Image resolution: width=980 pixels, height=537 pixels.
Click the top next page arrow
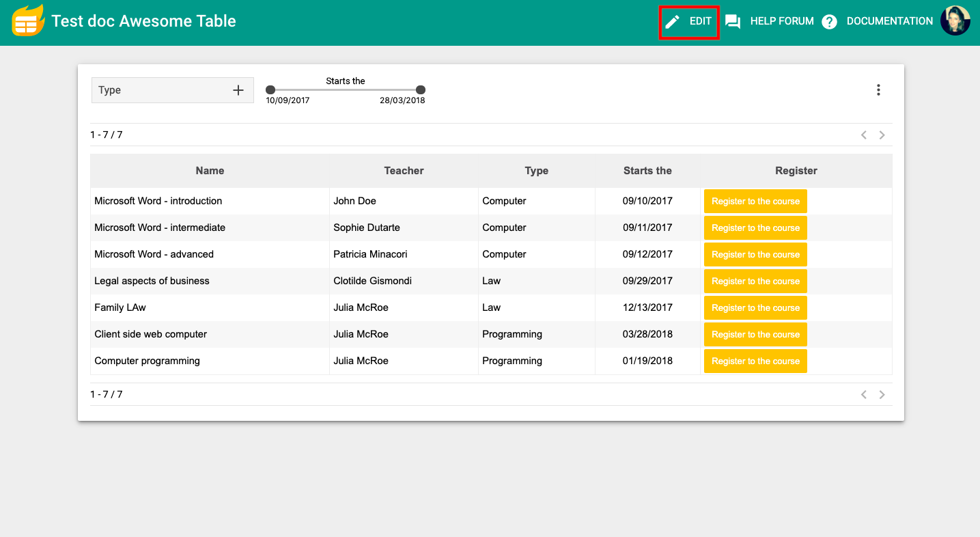pos(882,135)
